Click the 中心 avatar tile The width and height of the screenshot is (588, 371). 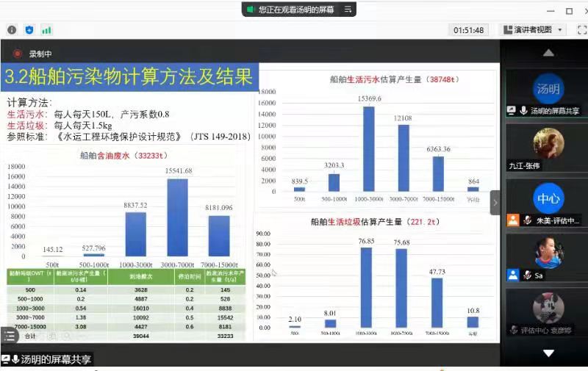point(548,198)
